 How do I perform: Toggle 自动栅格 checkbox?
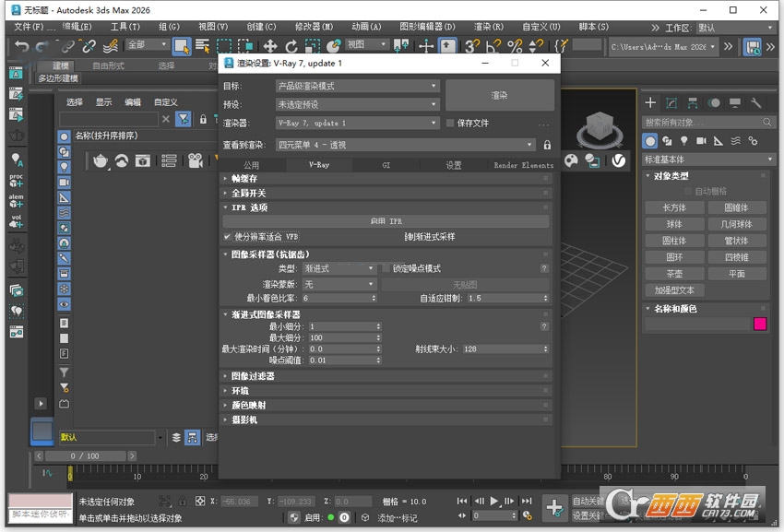[688, 191]
